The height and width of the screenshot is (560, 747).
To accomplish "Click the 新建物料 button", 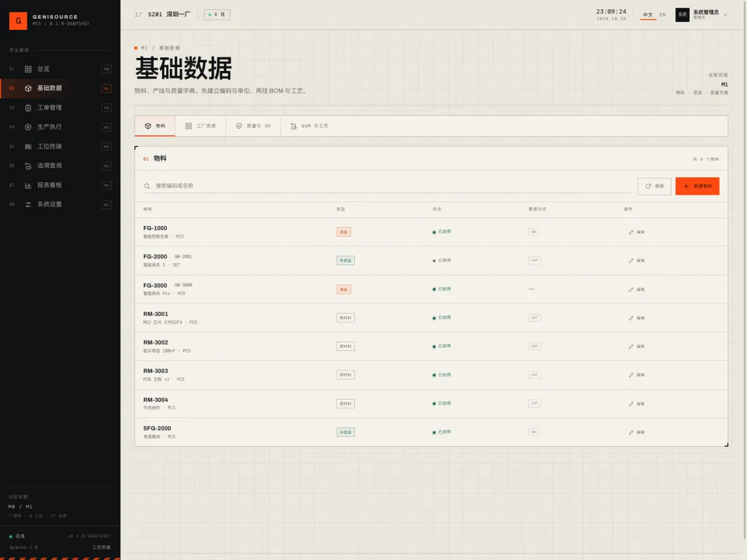I will (697, 186).
